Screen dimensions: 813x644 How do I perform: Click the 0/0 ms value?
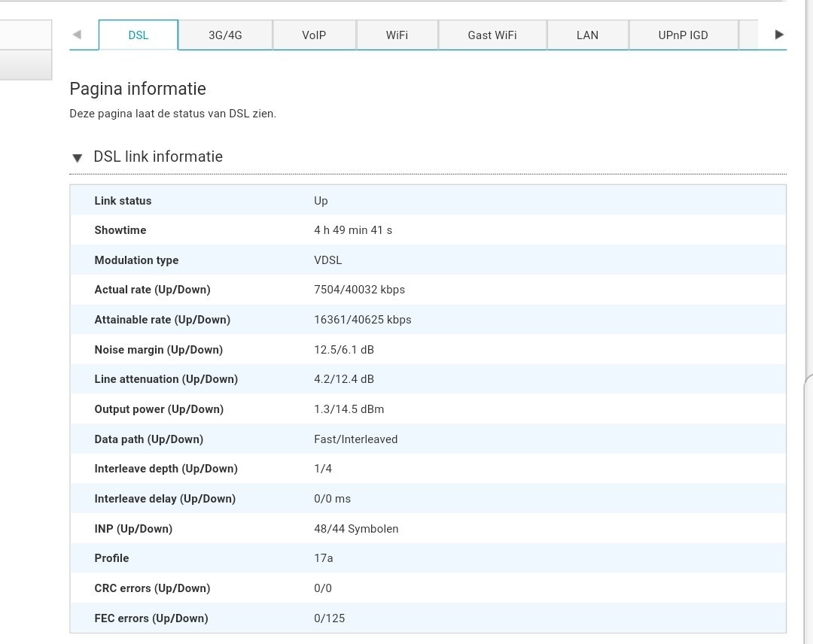(333, 499)
